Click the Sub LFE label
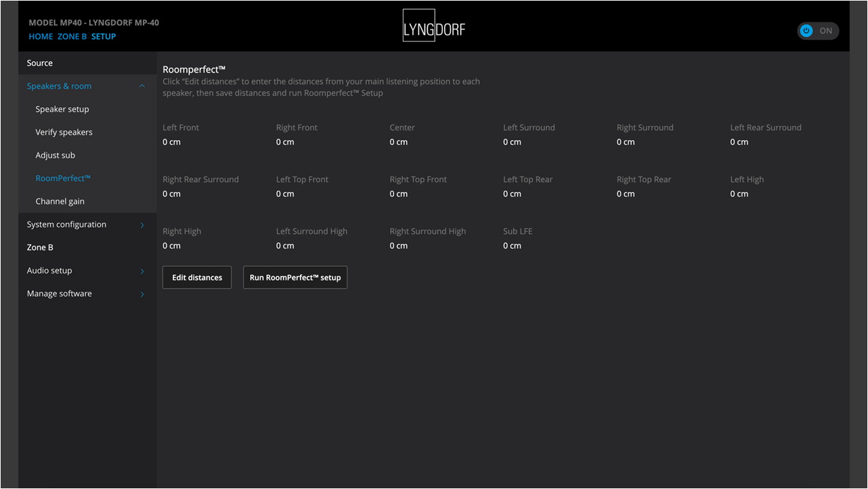The height and width of the screenshot is (489, 868). 518,232
